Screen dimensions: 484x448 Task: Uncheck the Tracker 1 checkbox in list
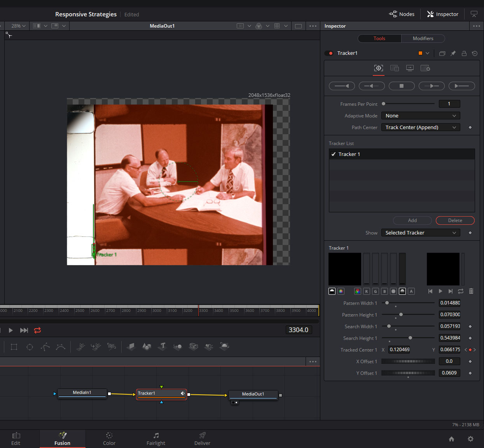[334, 154]
